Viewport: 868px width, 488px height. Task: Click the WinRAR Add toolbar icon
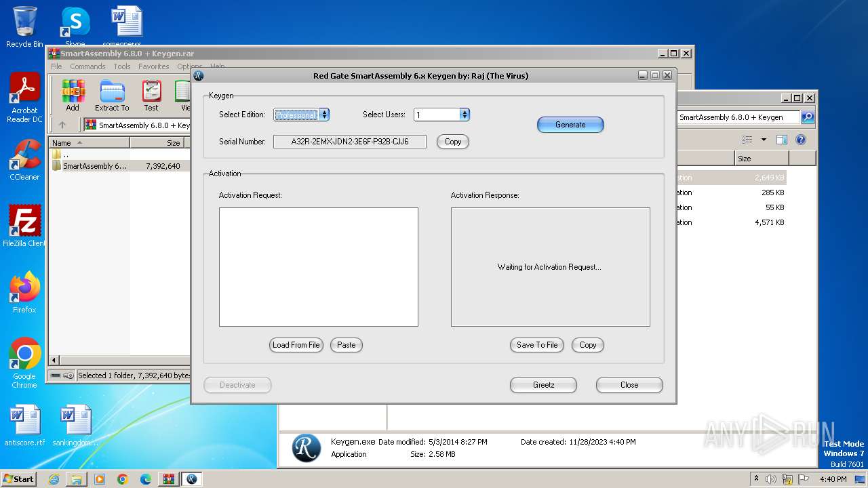73,96
